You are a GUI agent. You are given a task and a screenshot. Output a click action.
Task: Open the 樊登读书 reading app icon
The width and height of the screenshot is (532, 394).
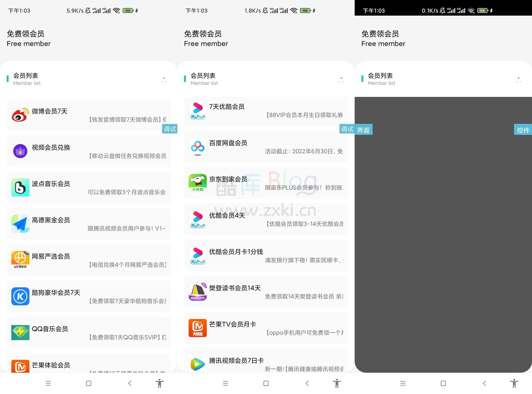click(197, 292)
